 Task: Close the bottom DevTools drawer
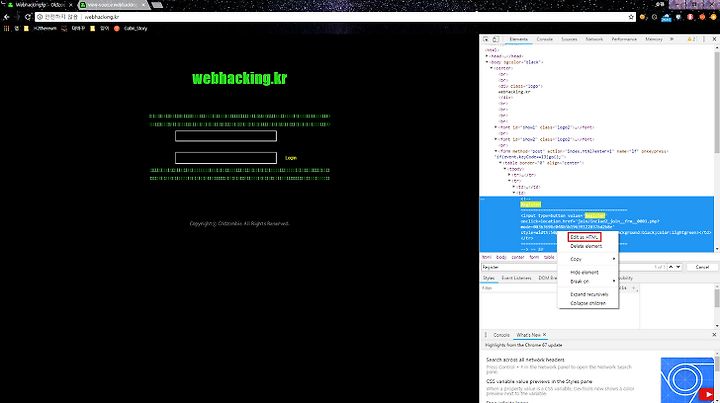[714, 335]
